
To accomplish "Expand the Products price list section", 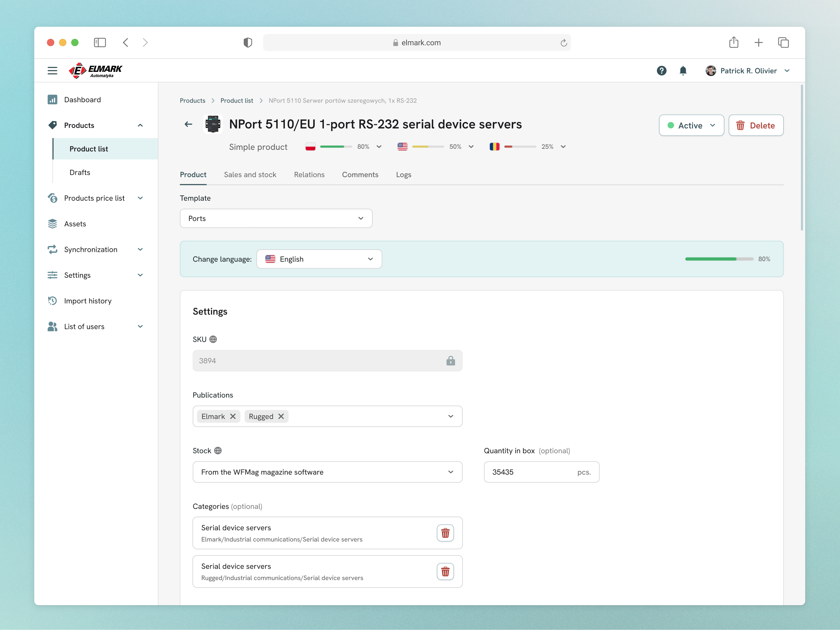I will click(140, 198).
